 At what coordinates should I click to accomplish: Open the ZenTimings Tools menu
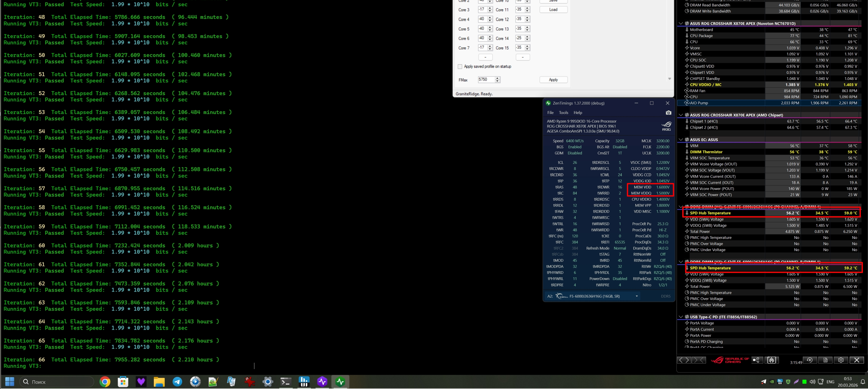(564, 113)
